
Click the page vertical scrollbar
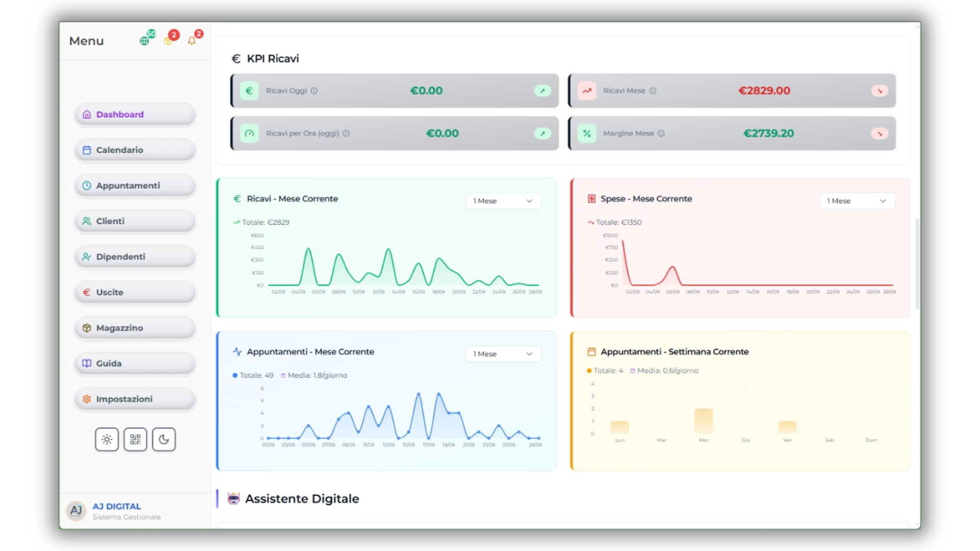point(917,264)
